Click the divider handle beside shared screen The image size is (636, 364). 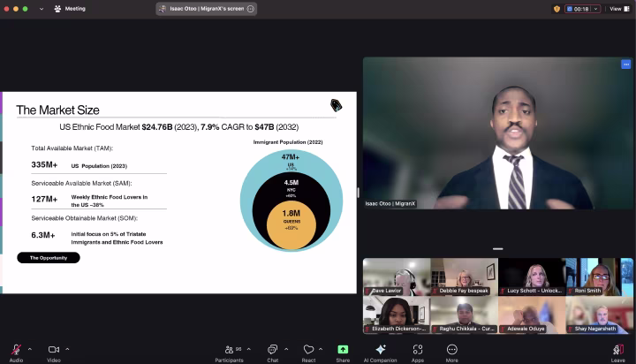(x=358, y=193)
